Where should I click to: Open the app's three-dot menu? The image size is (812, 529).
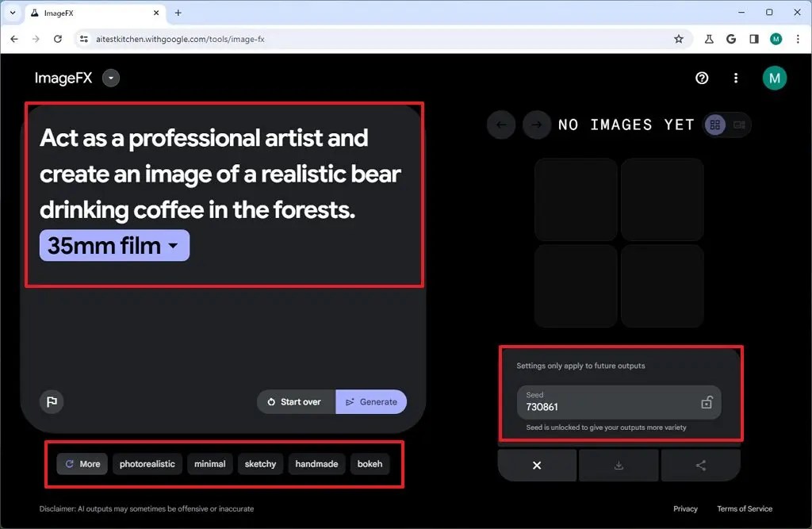[736, 78]
